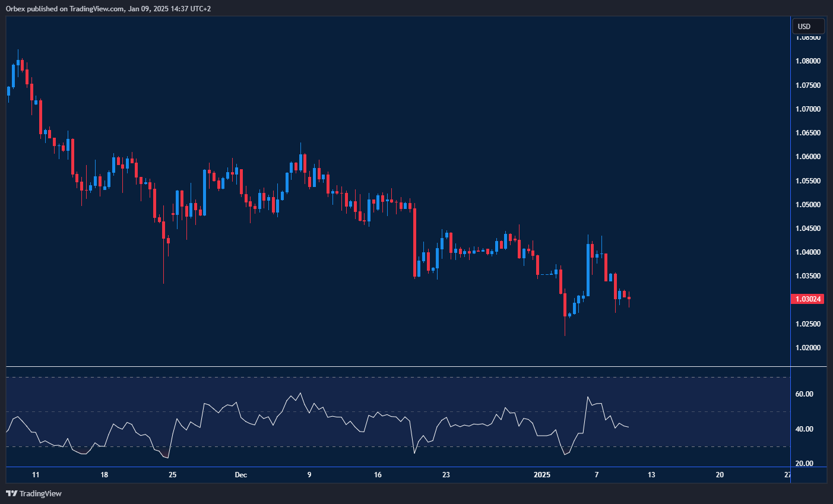
Task: Click the TradingView logo icon
Action: point(12,493)
